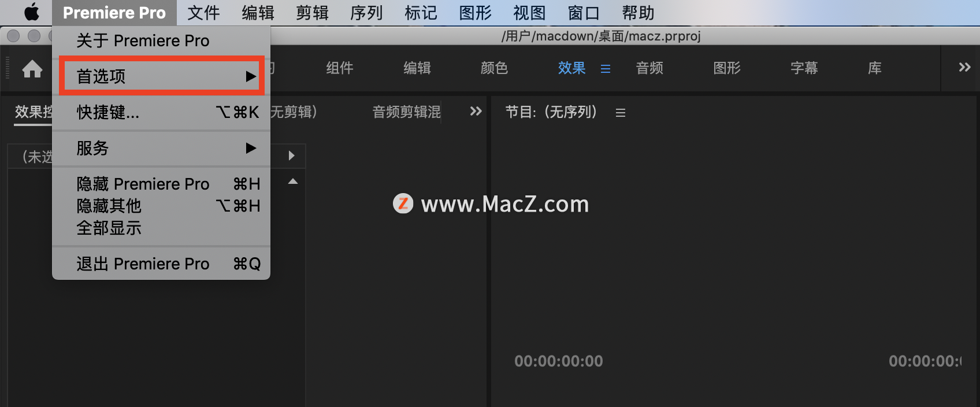Open the 效果 workspace menu icon

coord(606,69)
